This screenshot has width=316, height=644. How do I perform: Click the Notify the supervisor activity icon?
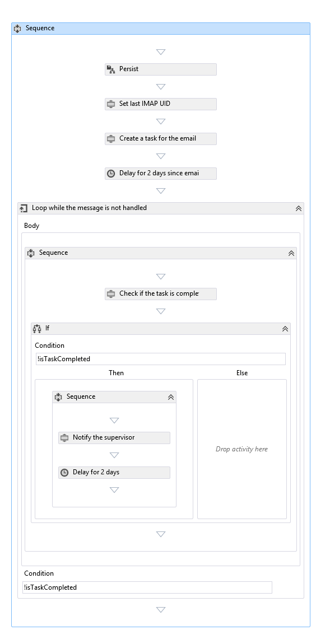coord(64,438)
